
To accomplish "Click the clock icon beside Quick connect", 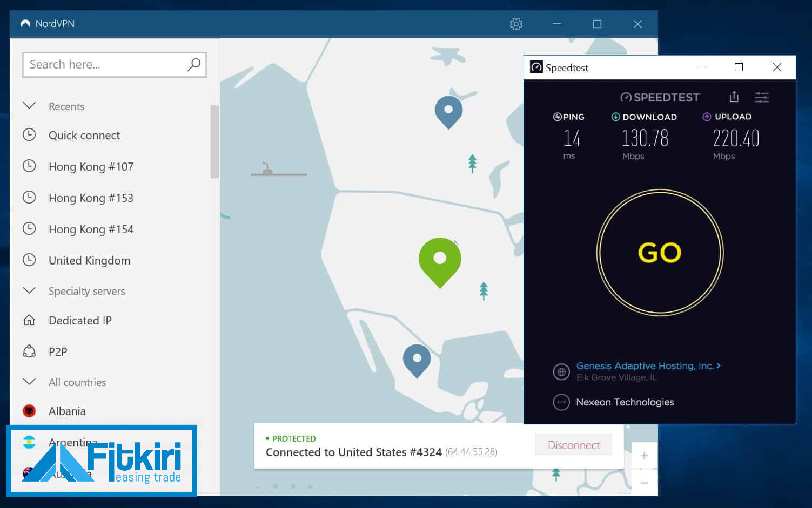I will point(29,134).
